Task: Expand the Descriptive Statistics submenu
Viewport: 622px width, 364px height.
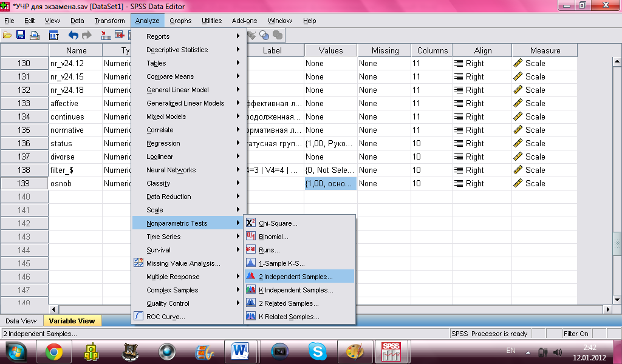Action: (x=188, y=50)
